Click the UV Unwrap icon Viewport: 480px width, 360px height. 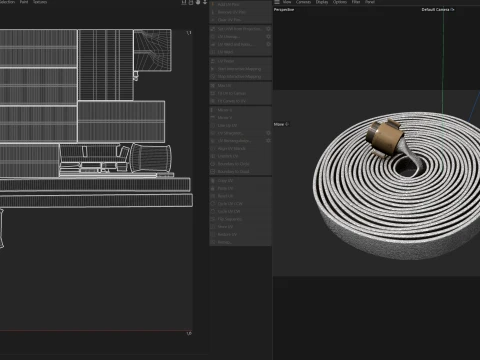pos(213,37)
